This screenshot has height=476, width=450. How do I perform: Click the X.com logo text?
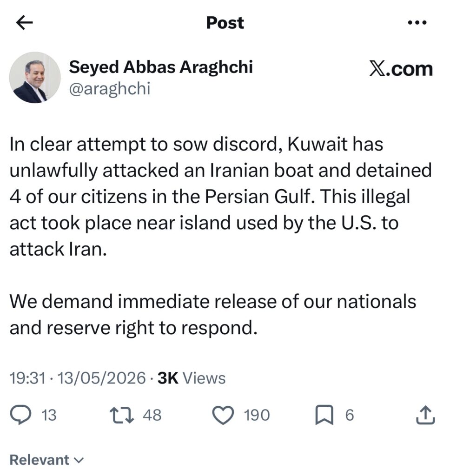click(401, 69)
